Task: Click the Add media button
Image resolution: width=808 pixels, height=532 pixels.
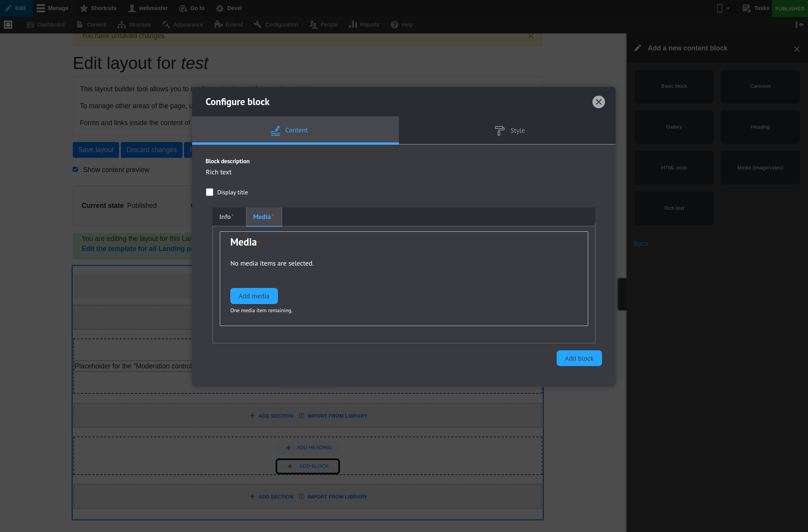Action: 254,296
